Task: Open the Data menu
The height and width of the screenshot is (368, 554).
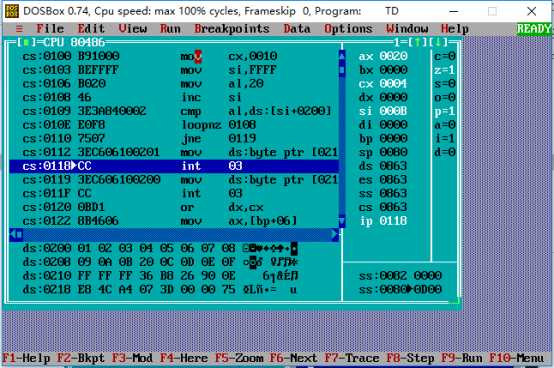Action: (297, 29)
